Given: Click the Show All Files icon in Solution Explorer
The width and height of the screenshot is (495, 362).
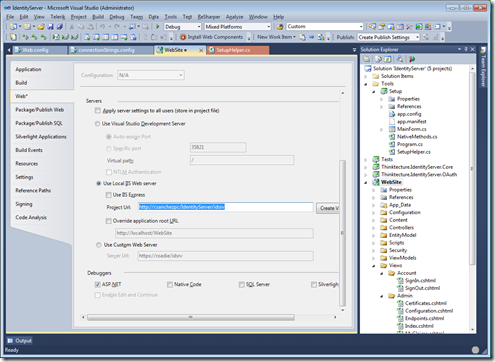Looking at the screenshot, I should (378, 59).
